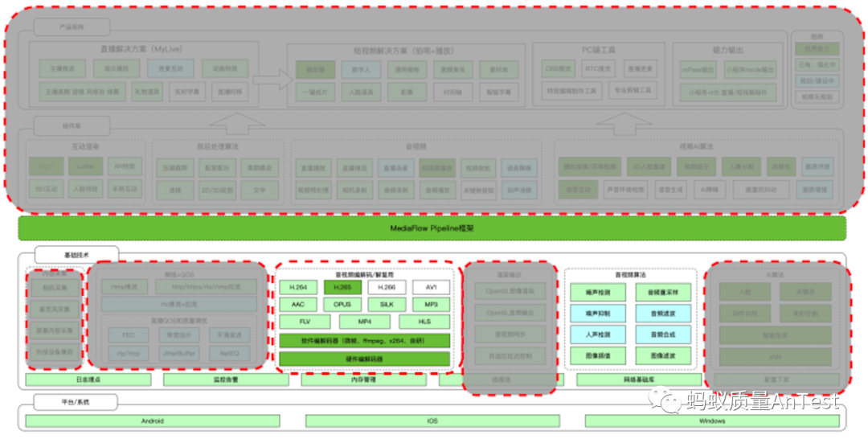Select the 平台/系统 section label
Viewport: 868px width, 439px height.
pos(76,403)
